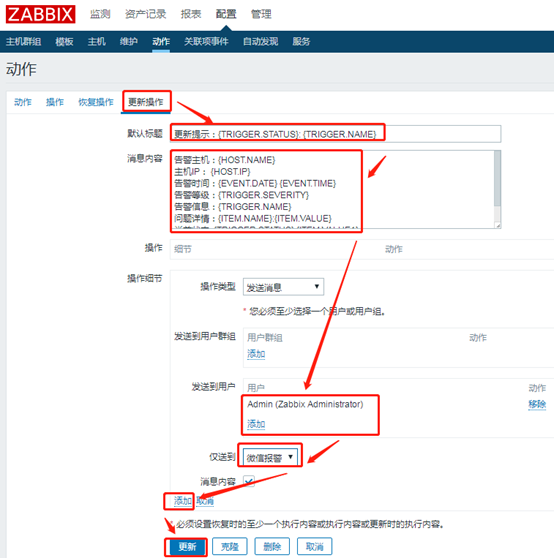Click the text area resize handle
554x558 pixels.
[x=498, y=225]
